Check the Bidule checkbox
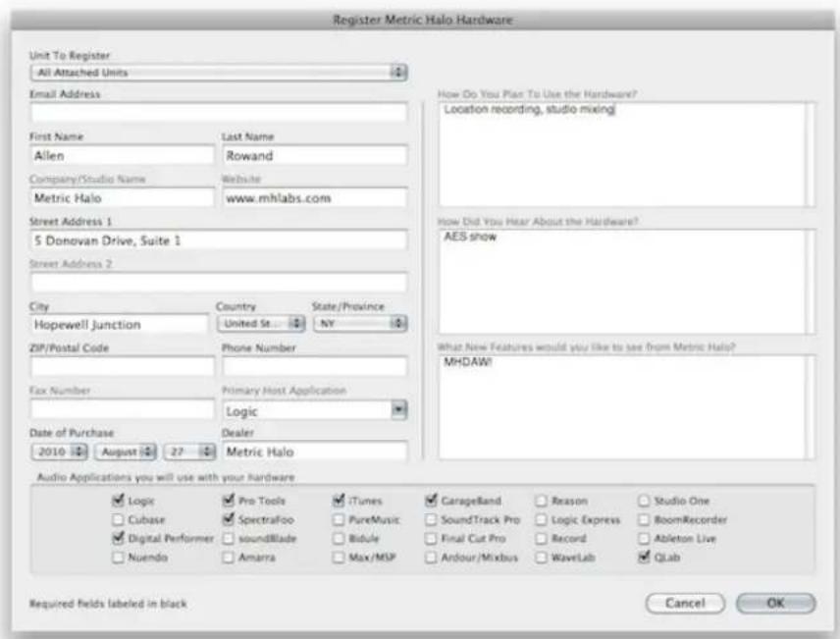 [x=338, y=538]
